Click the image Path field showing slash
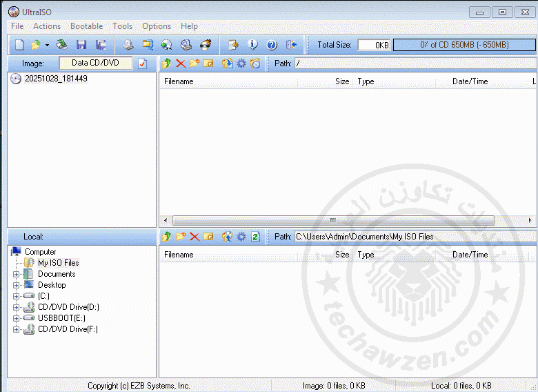Viewport: 538px width, 392px height. coord(415,63)
